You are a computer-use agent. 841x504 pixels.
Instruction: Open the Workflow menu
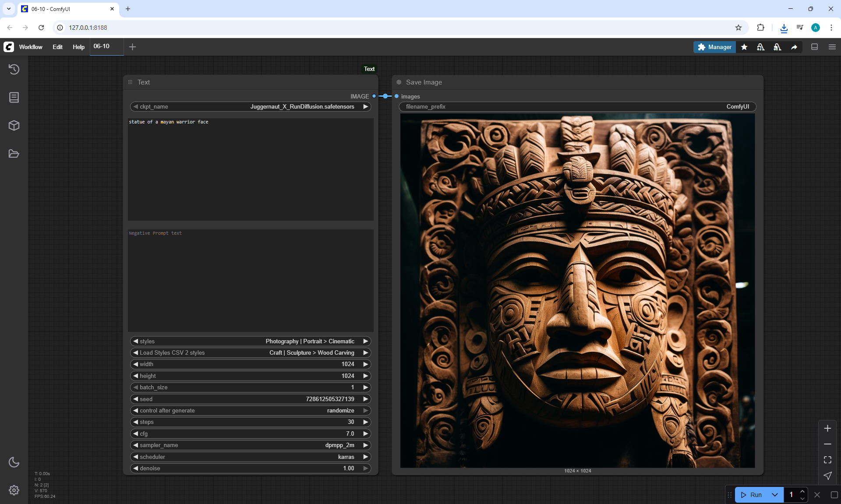(31, 47)
